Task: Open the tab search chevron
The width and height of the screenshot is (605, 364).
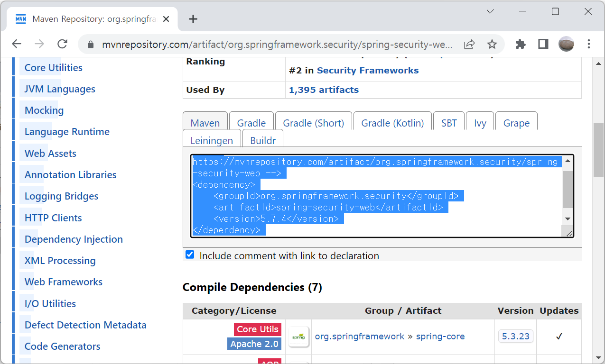Action: click(x=490, y=11)
